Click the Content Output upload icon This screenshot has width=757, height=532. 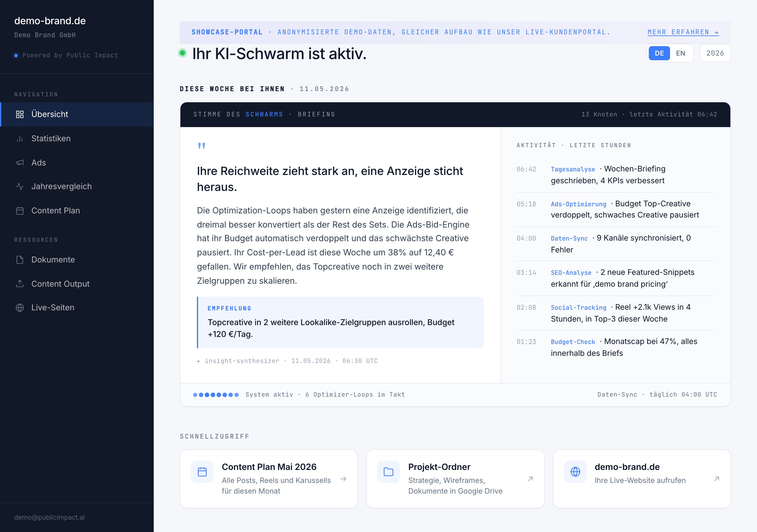[x=20, y=284]
